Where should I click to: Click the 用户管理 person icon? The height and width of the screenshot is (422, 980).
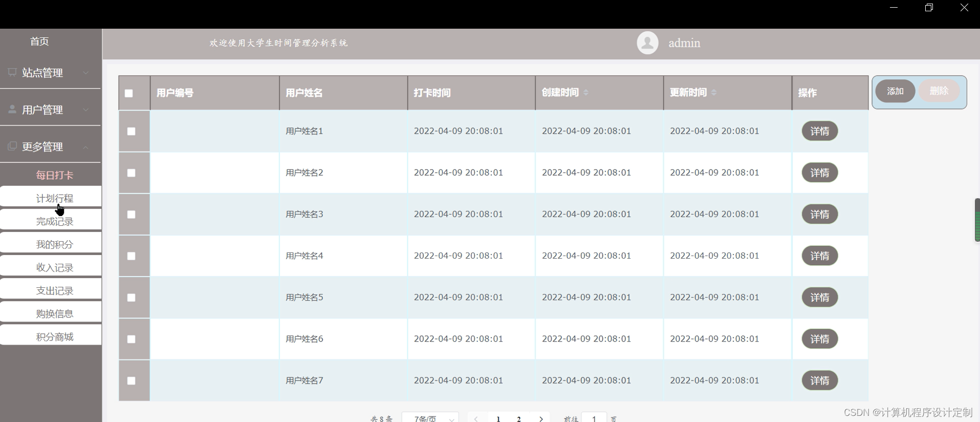tap(12, 109)
